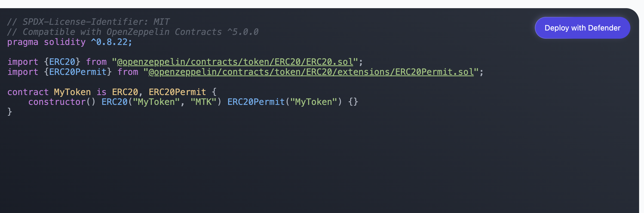Select the constructor keyword
The height and width of the screenshot is (213, 644).
pyautogui.click(x=56, y=102)
